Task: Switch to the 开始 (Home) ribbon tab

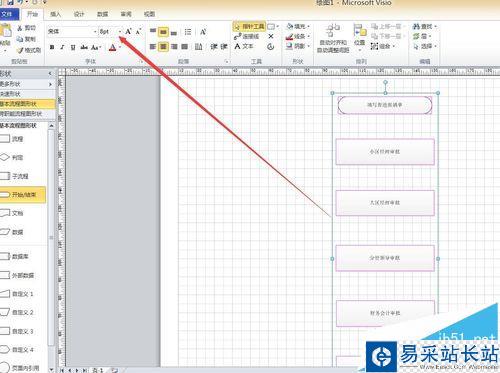Action: point(32,14)
